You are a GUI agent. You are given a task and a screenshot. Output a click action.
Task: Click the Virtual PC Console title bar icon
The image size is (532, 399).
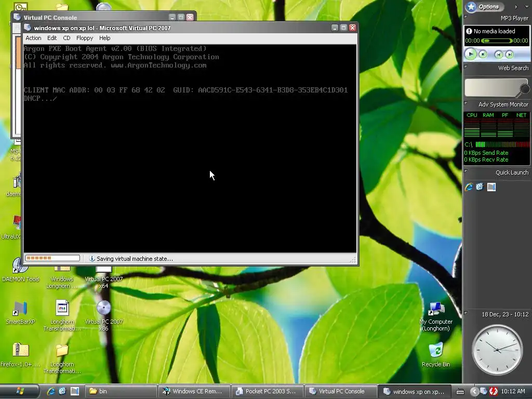pos(17,17)
